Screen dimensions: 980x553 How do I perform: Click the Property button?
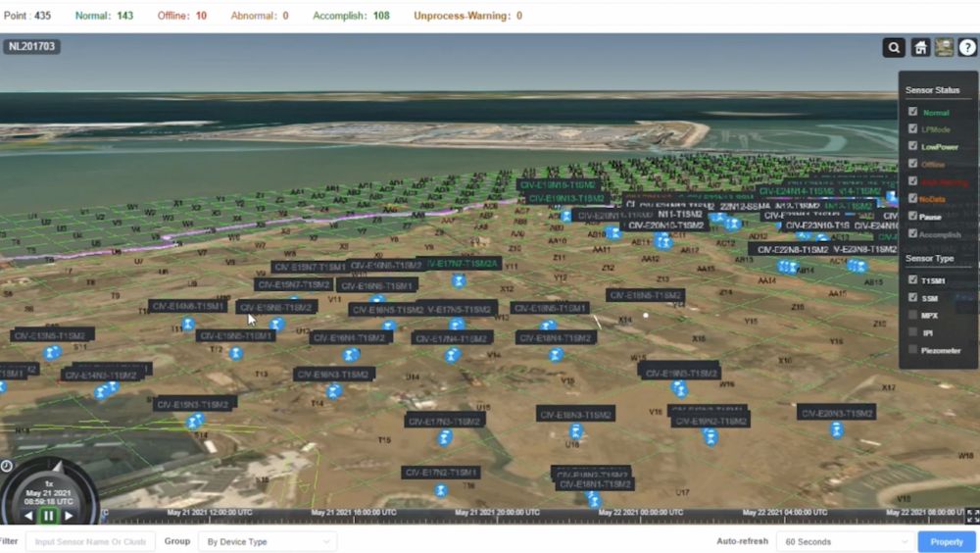[946, 541]
